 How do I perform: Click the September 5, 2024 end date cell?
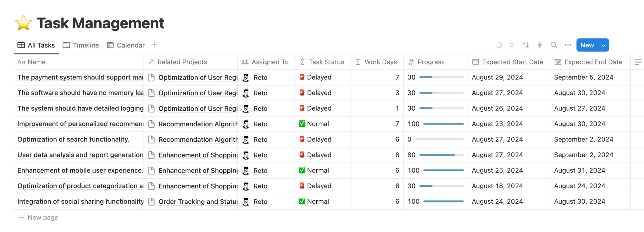pos(583,77)
